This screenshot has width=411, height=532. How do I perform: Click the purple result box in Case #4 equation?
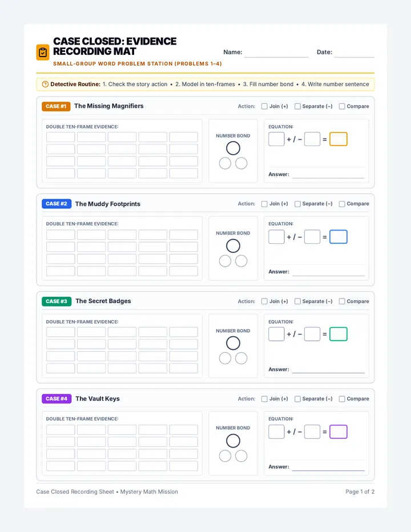(339, 432)
